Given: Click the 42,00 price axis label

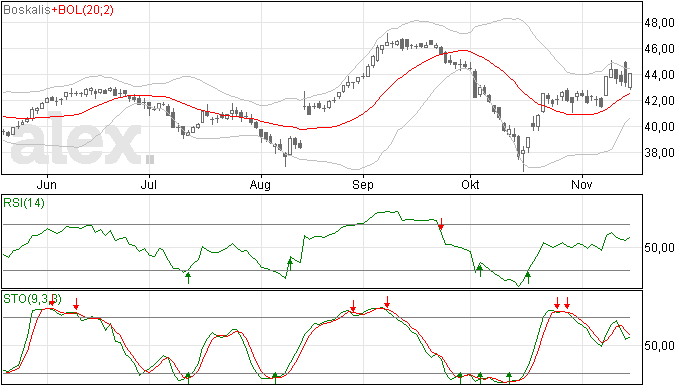Looking at the screenshot, I should coord(659,101).
